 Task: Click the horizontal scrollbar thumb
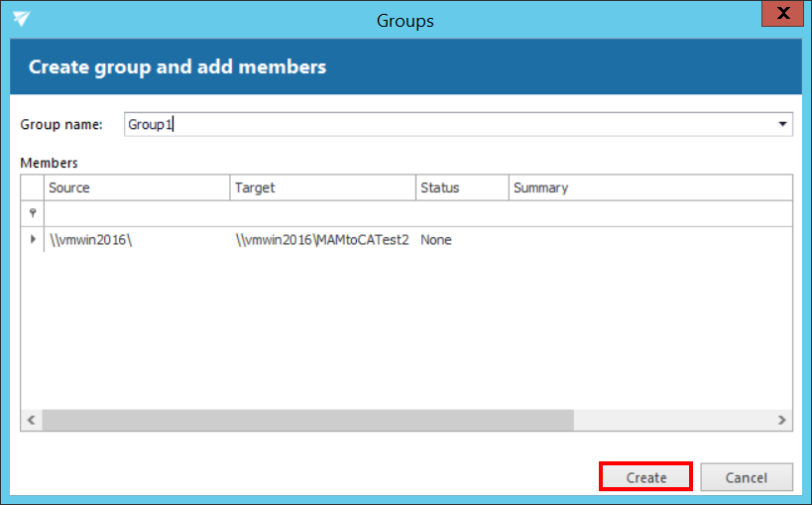(307, 421)
